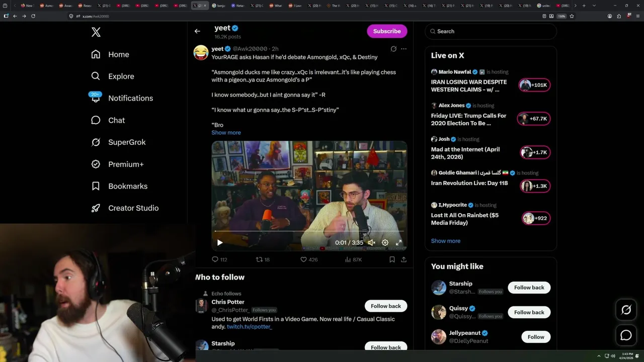Open the floating Grok button
This screenshot has width=644, height=362.
[x=626, y=310]
